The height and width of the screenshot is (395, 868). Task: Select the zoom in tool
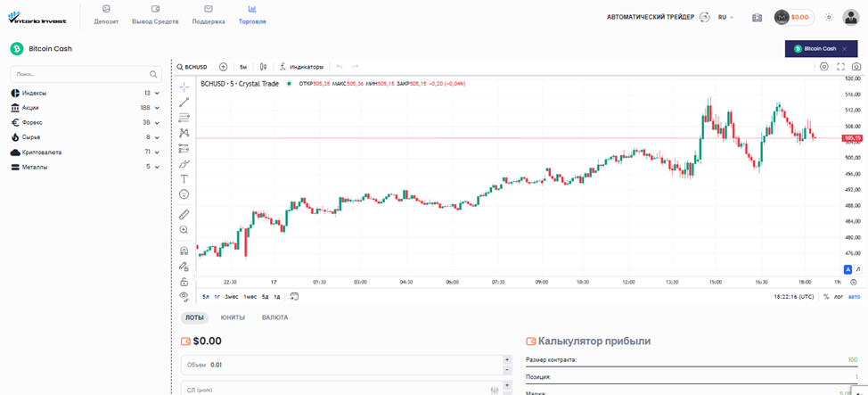[184, 229]
